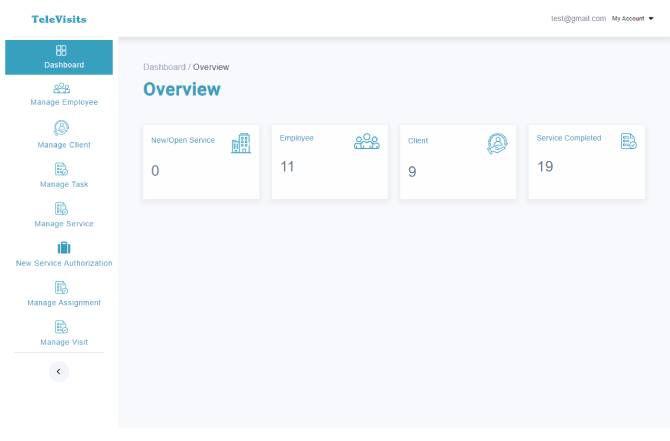670x441 pixels.
Task: Click the Manage Service document icon
Action: click(62, 209)
